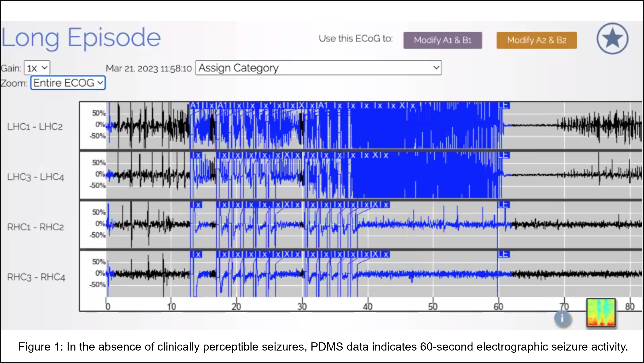Open the Gain 1x dropdown
Screen dimensions: 644x363
coord(37,68)
